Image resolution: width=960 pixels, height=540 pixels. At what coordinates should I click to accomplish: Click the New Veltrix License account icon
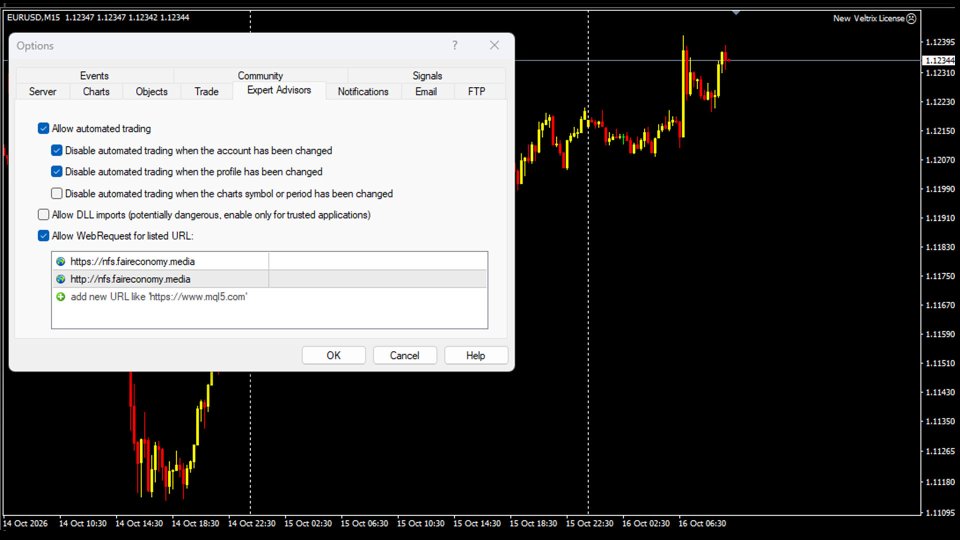[911, 18]
